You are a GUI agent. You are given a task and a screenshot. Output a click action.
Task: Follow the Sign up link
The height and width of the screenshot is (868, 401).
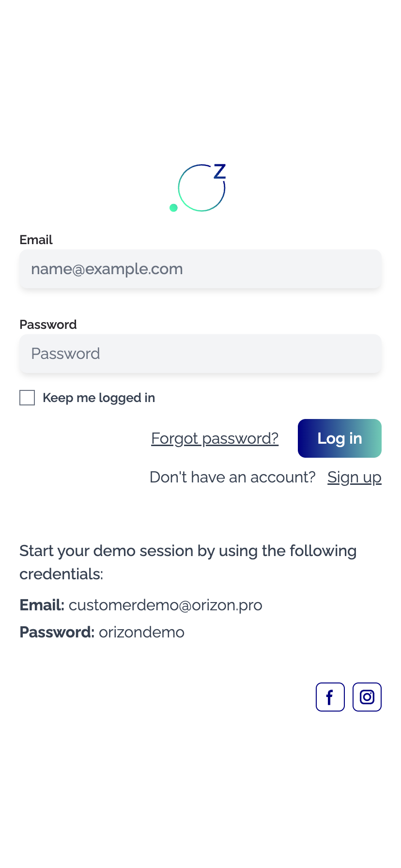[354, 477]
